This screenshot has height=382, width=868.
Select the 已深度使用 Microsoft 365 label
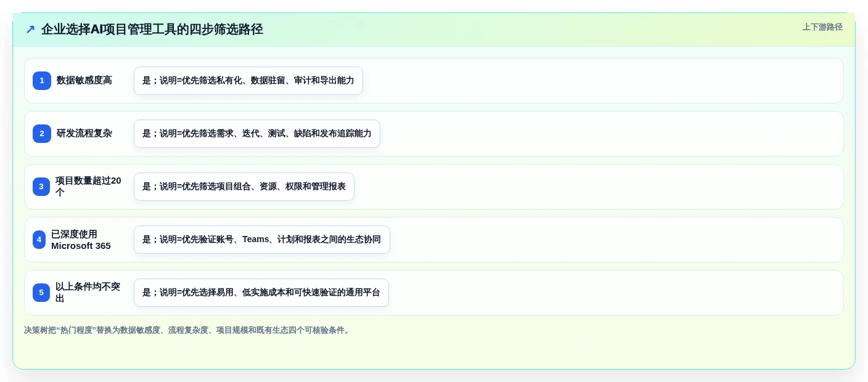pyautogui.click(x=81, y=240)
